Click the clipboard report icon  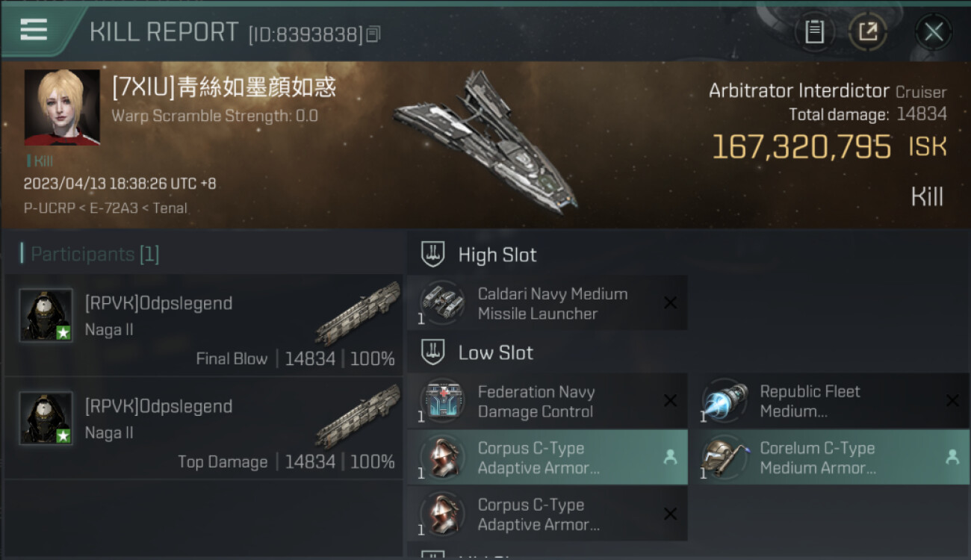pyautogui.click(x=814, y=31)
